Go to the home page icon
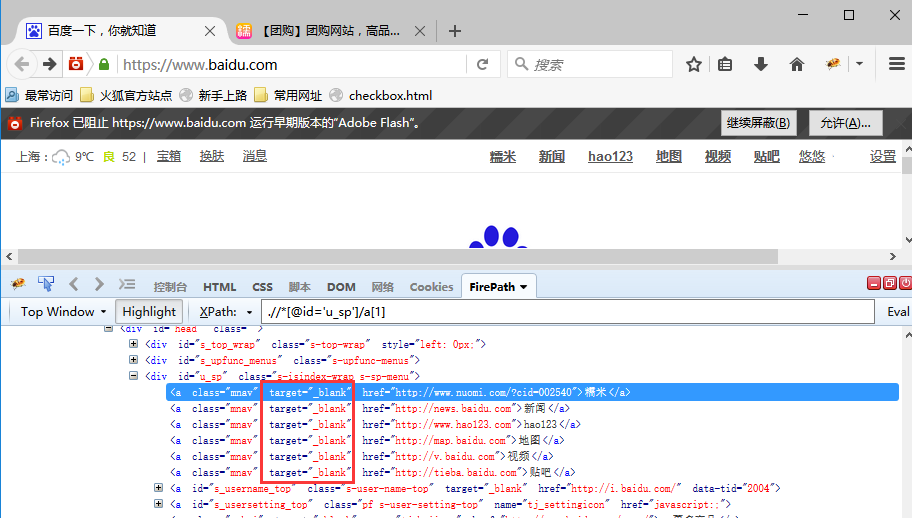 [x=797, y=65]
